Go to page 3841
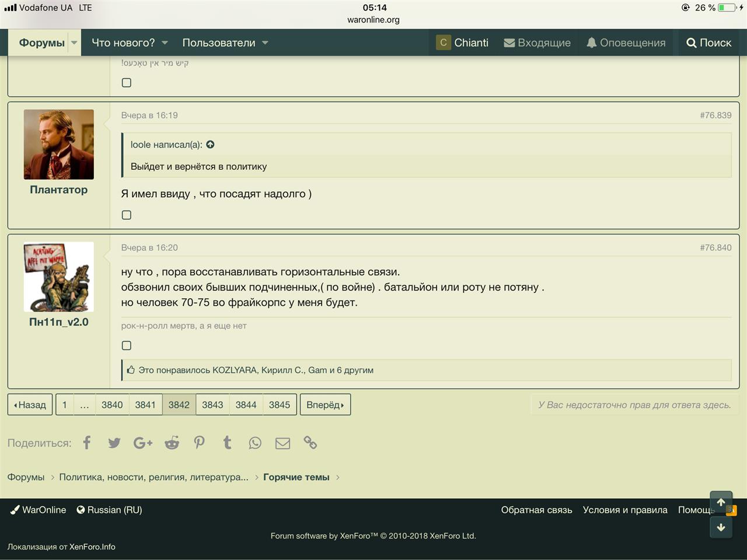Image resolution: width=747 pixels, height=560 pixels. click(x=145, y=405)
